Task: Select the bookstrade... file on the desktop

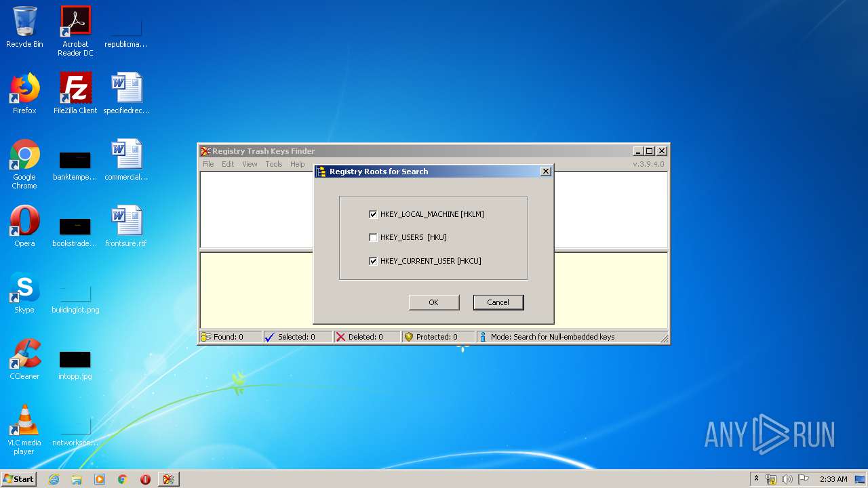Action: point(75,231)
